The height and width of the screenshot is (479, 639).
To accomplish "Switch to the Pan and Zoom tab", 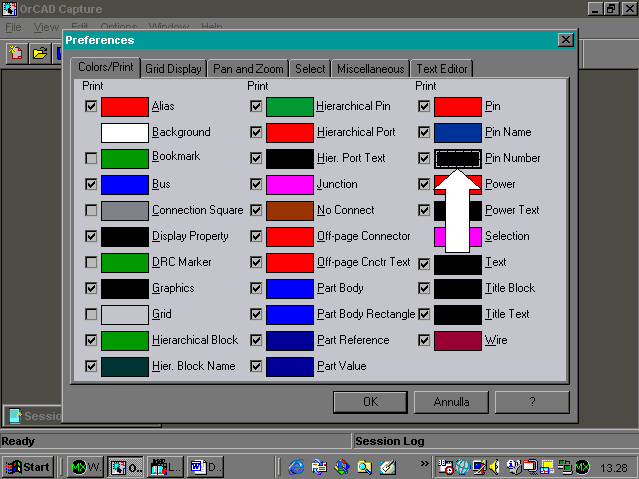I will point(248,69).
